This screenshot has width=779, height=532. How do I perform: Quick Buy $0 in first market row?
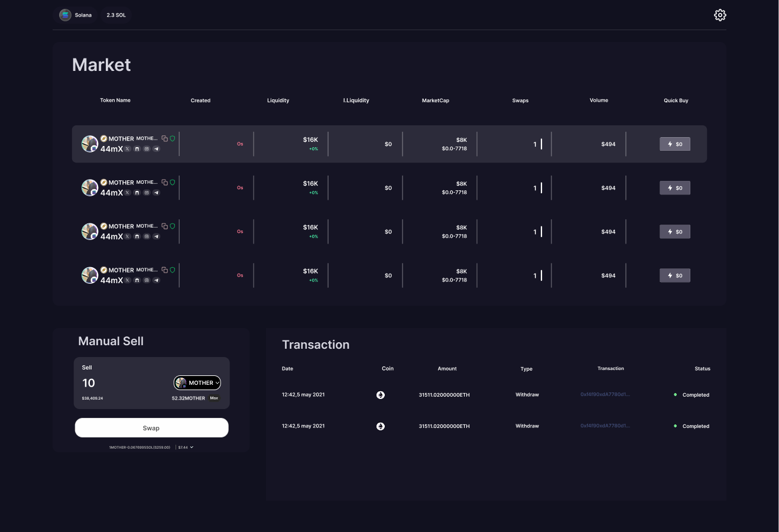[x=675, y=144]
